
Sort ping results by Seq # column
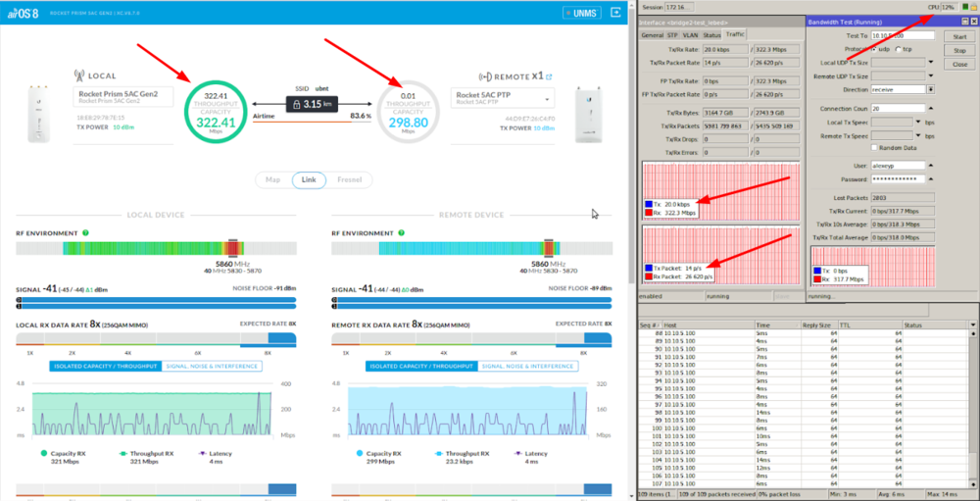pos(650,326)
